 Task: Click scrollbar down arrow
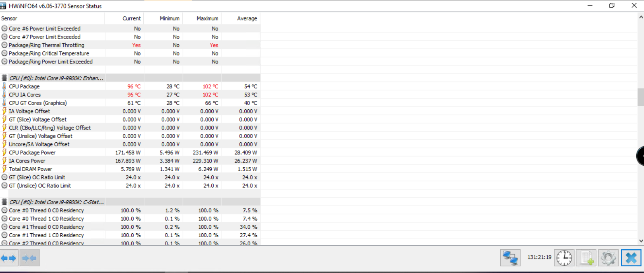[641, 241]
